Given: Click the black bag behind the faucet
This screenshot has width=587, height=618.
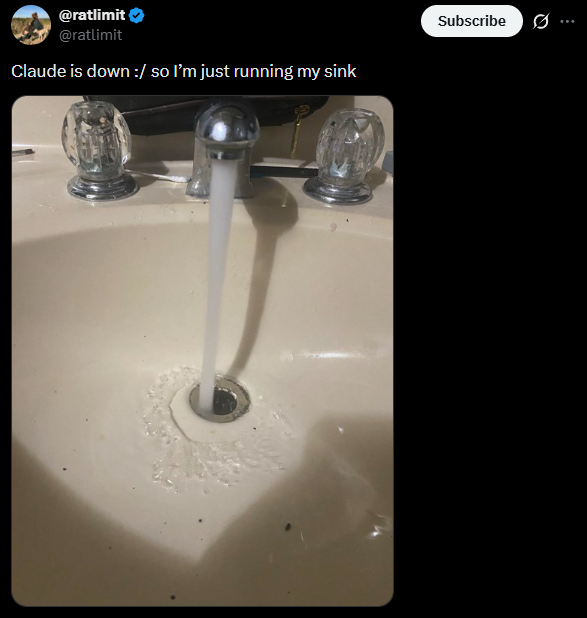Looking at the screenshot, I should (205, 114).
